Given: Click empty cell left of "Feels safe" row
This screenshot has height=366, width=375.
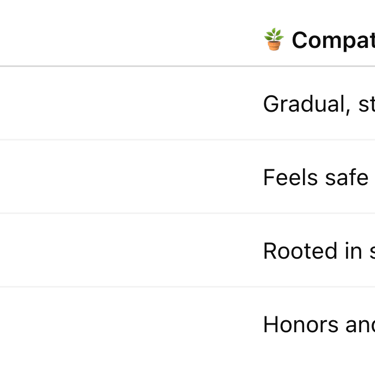Looking at the screenshot, I should pos(128,177).
